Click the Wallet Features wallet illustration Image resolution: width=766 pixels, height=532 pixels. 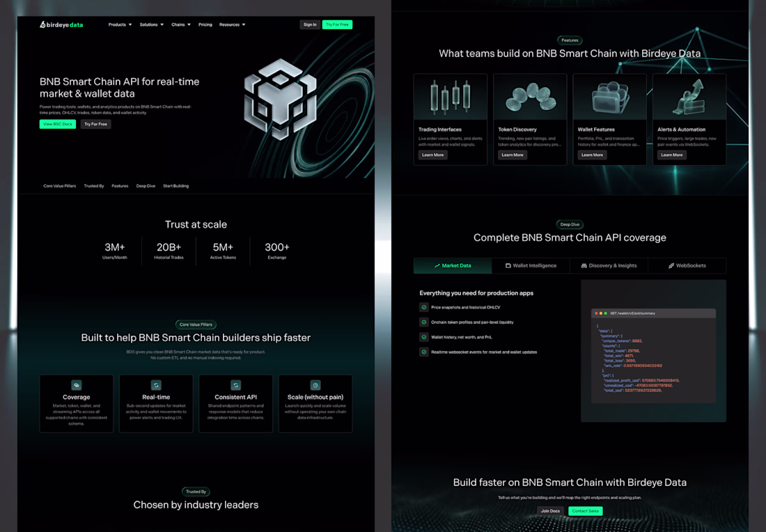tap(610, 97)
